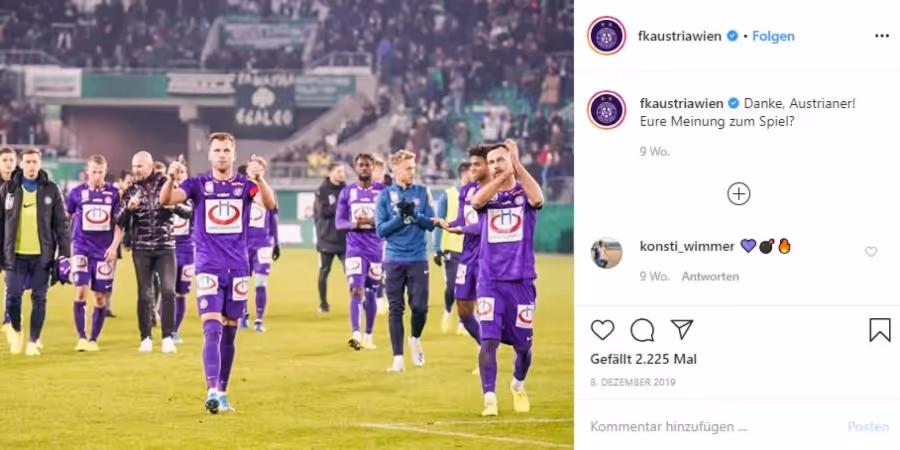Click verified badge beside header username
The image size is (900, 450).
pos(732,36)
